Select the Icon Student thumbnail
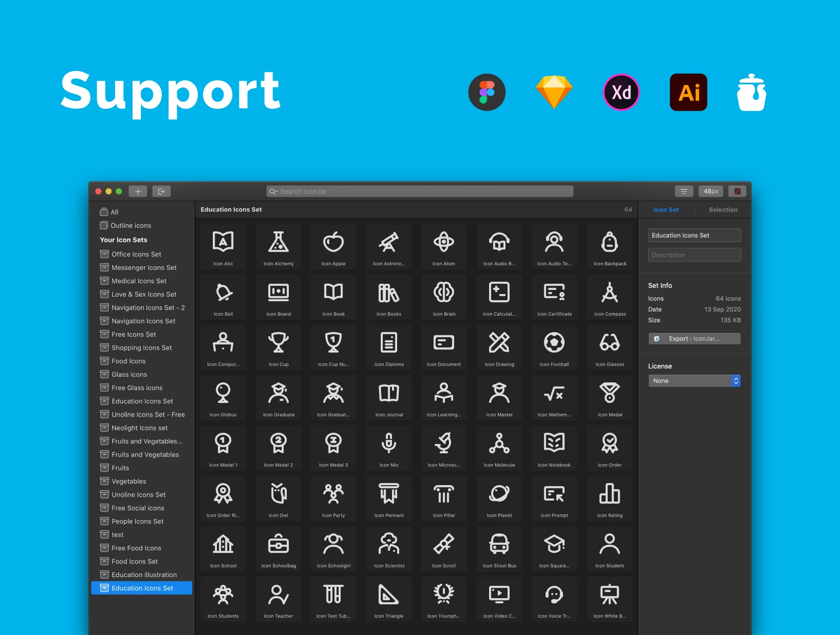The width and height of the screenshot is (840, 635). (x=610, y=549)
